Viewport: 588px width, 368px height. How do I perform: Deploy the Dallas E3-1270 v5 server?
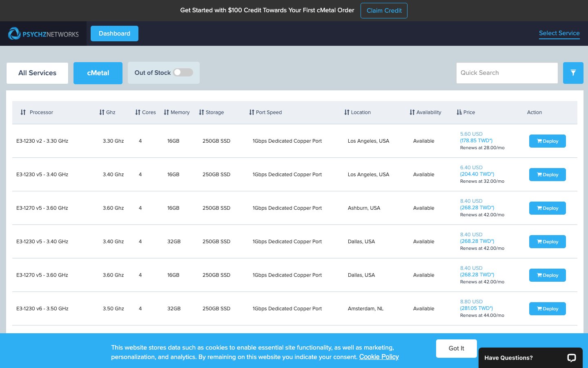pos(548,275)
